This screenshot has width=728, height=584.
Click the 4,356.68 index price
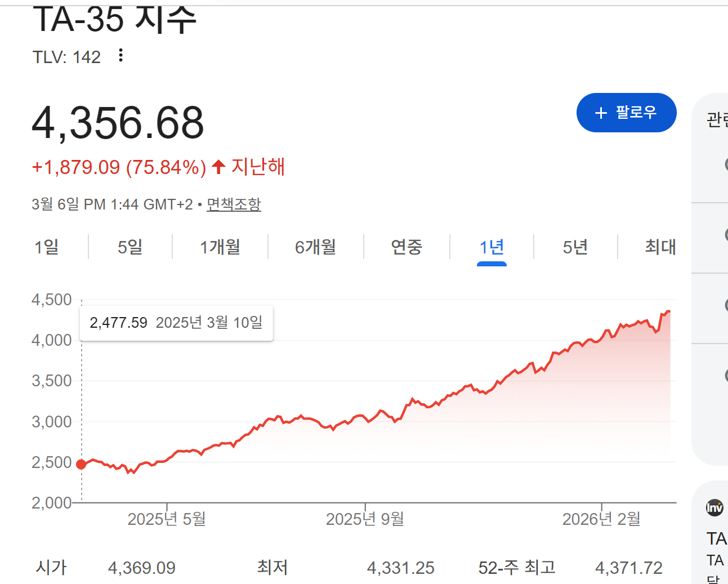[118, 123]
